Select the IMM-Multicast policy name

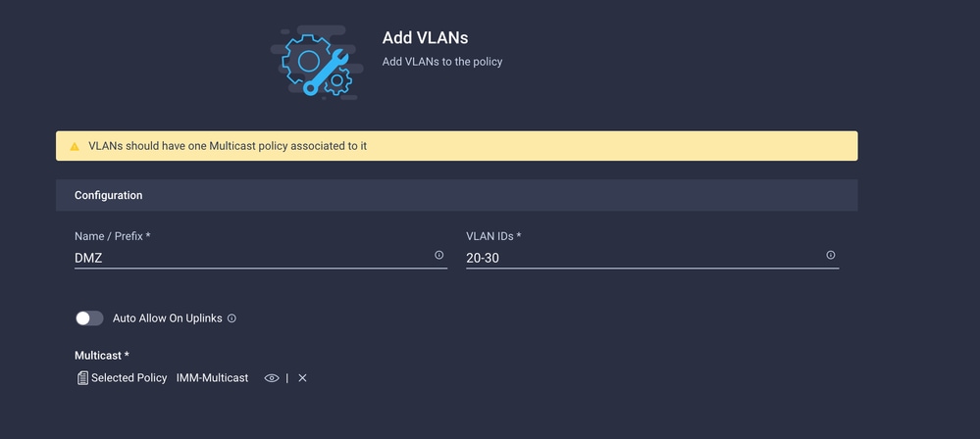(213, 378)
